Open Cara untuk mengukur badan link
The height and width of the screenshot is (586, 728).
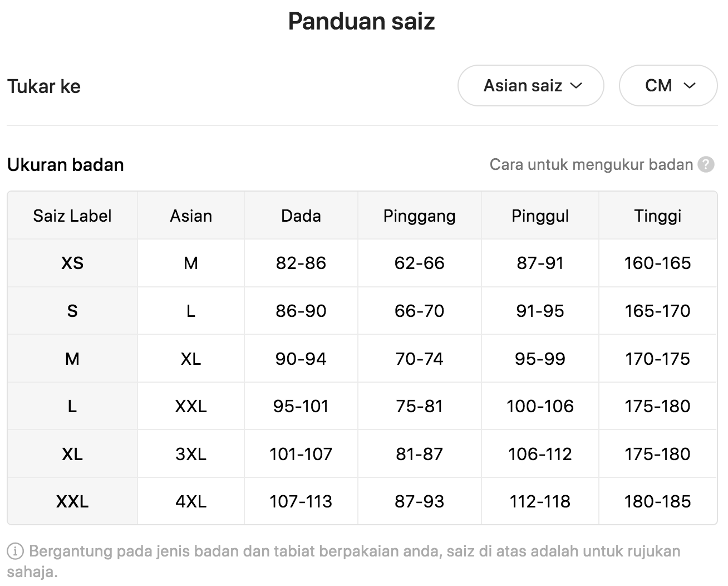(x=591, y=165)
